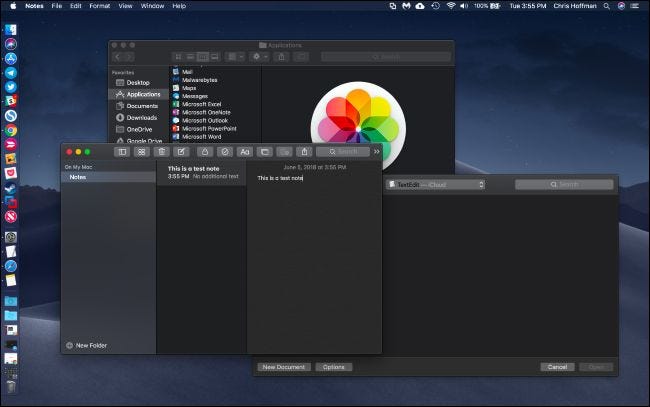The width and height of the screenshot is (650, 407).
Task: Click the trash icon in Notes toolbar
Action: 161,151
